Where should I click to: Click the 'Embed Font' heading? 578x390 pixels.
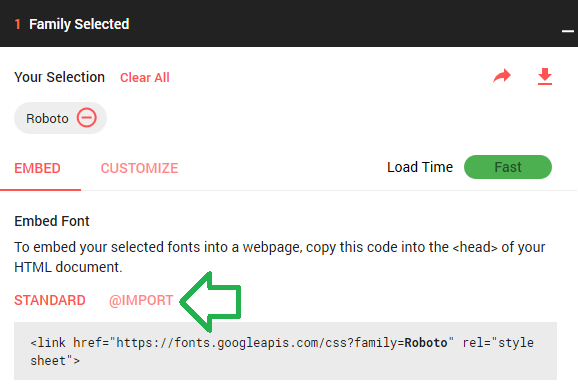tap(52, 221)
